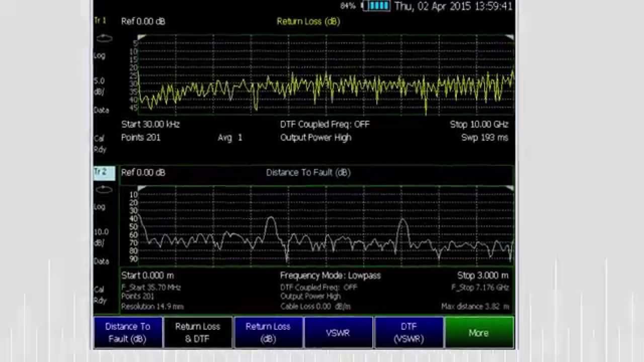
Task: Click the upper-right marker triangle of the Return Loss plot
Action: (510, 38)
